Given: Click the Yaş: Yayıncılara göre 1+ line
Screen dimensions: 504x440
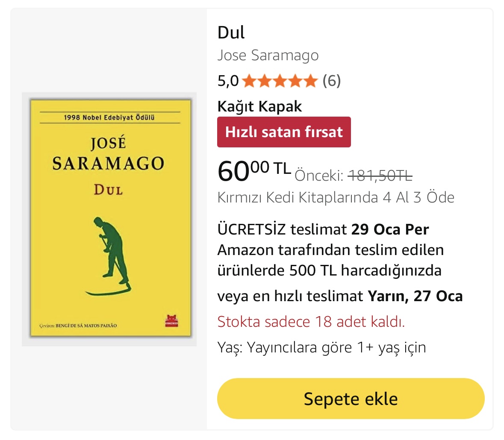Looking at the screenshot, I should click(322, 347).
